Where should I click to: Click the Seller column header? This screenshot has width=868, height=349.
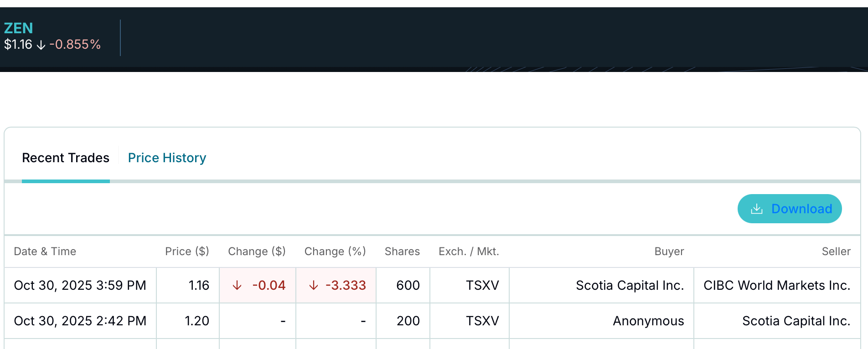point(836,251)
